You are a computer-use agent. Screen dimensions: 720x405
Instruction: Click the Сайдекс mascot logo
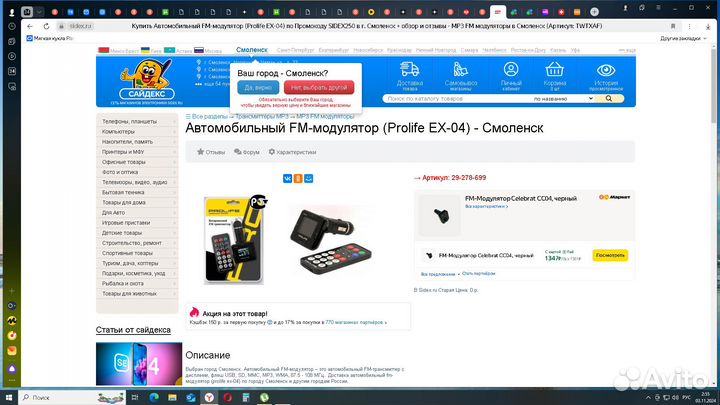coord(146,79)
